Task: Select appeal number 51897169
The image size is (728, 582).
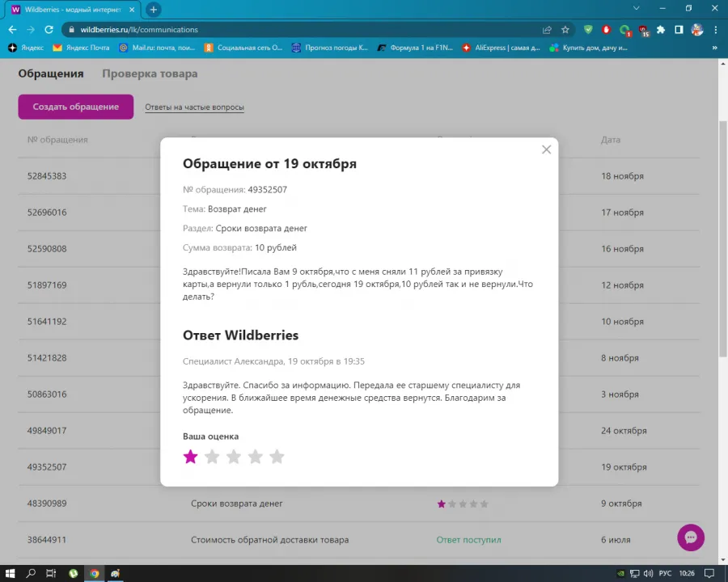Action: pos(47,285)
